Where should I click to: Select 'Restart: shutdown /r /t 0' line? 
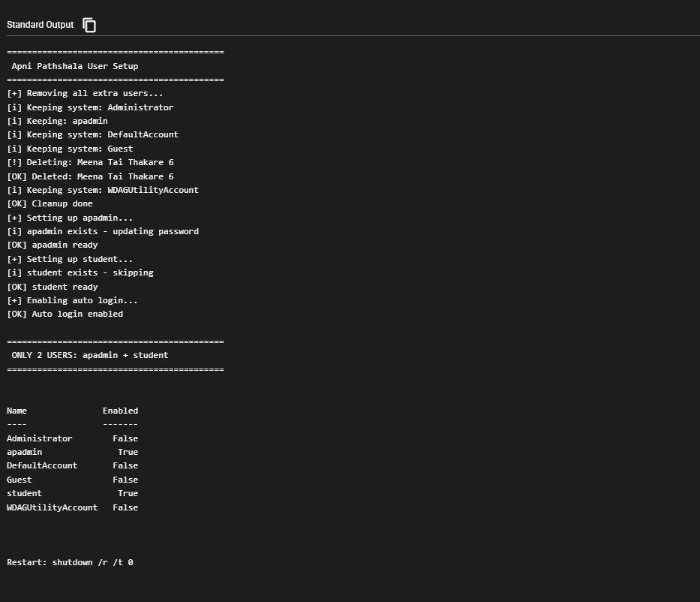(70, 562)
